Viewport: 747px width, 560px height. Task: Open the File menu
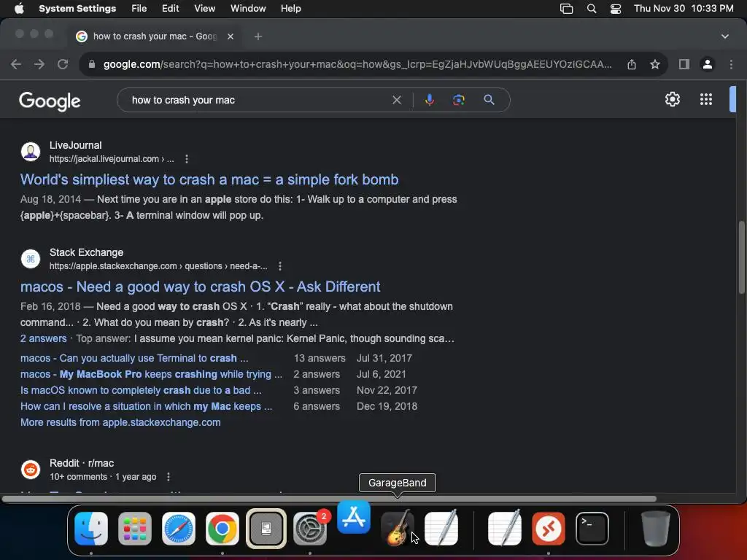click(139, 9)
